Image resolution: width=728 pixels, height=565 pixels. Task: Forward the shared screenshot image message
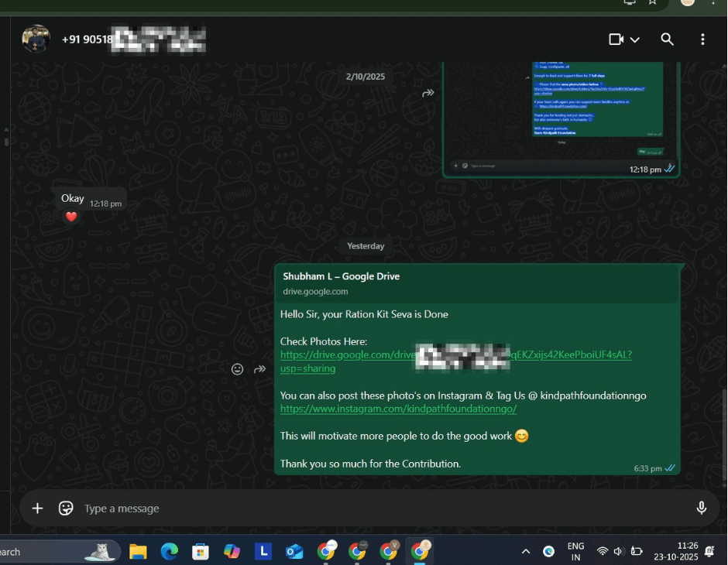[428, 93]
